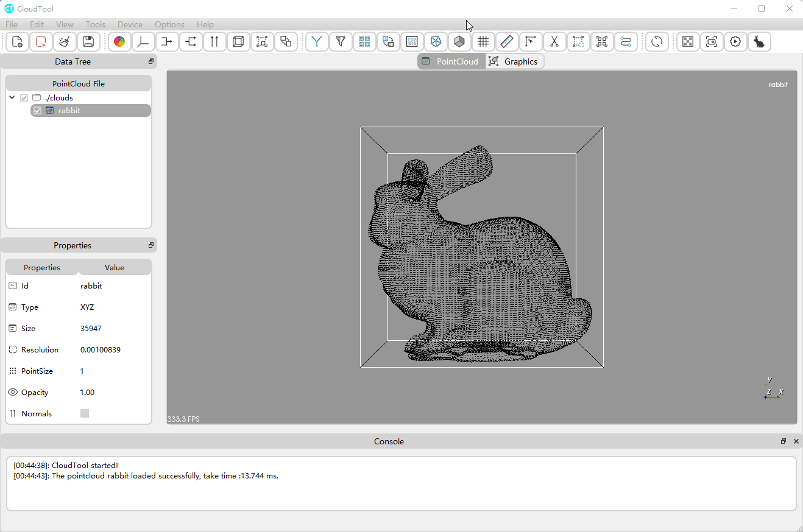Click the PointCloud File column header
This screenshot has height=532, width=803.
(x=78, y=84)
